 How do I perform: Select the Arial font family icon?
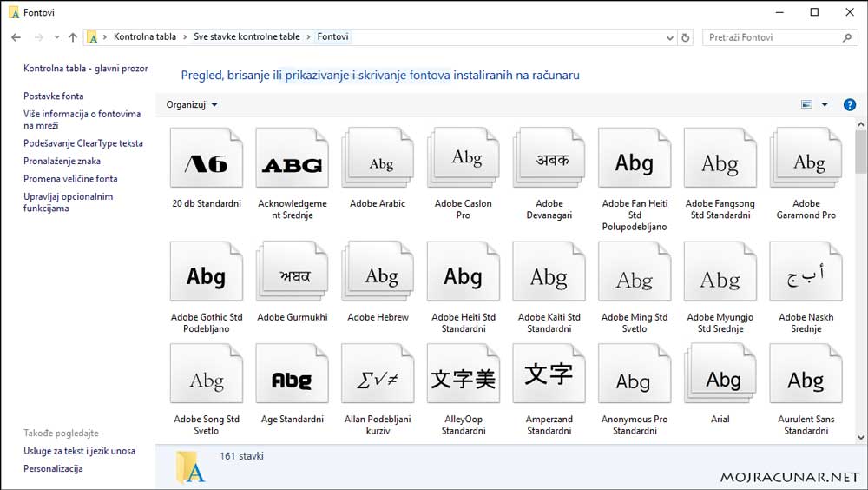point(720,374)
